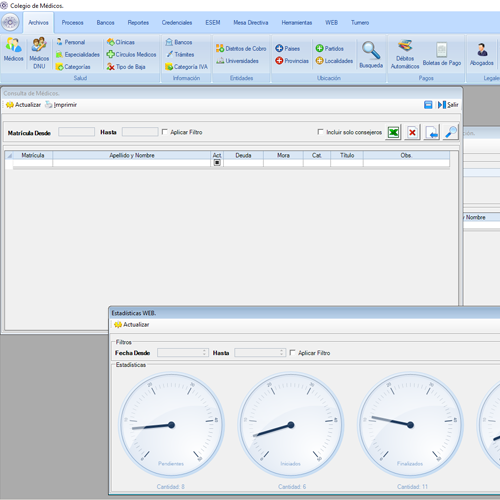Click the Matrícula Desde input field
This screenshot has height=500, width=500.
(76, 132)
